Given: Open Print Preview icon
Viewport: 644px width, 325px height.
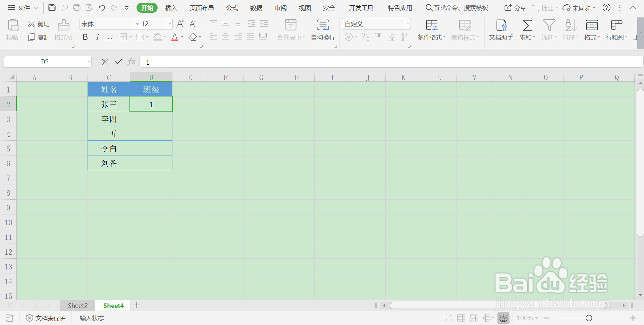Looking at the screenshot, I should pyautogui.click(x=89, y=7).
